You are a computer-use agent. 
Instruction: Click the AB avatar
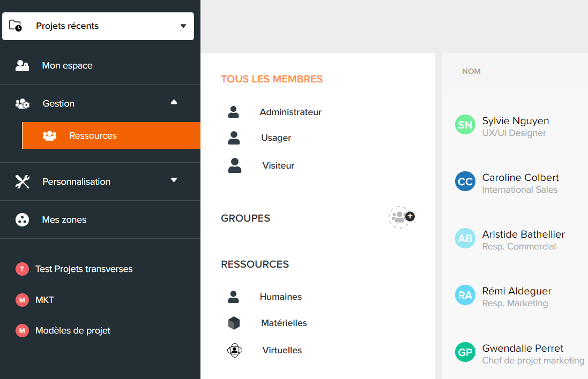(x=465, y=238)
